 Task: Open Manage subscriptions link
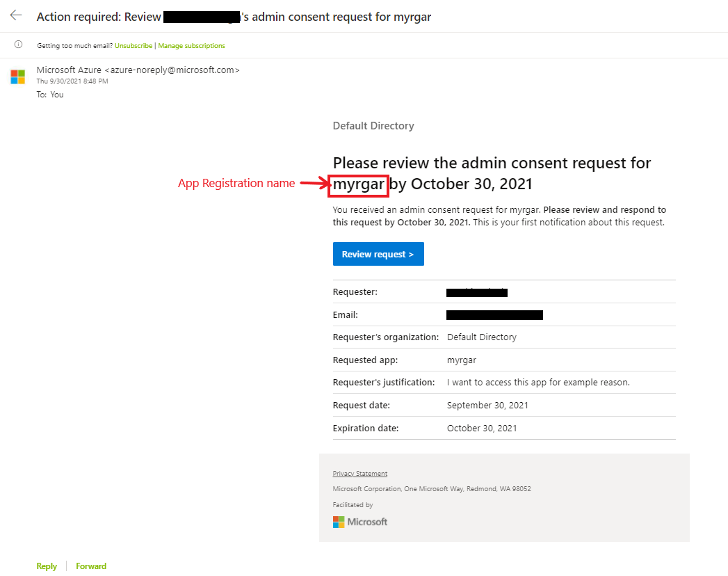(191, 45)
